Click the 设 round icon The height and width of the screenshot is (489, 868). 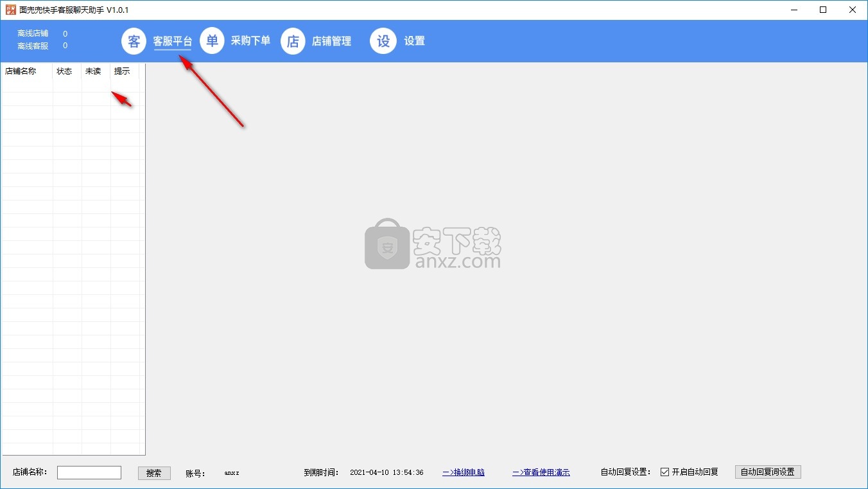point(383,41)
